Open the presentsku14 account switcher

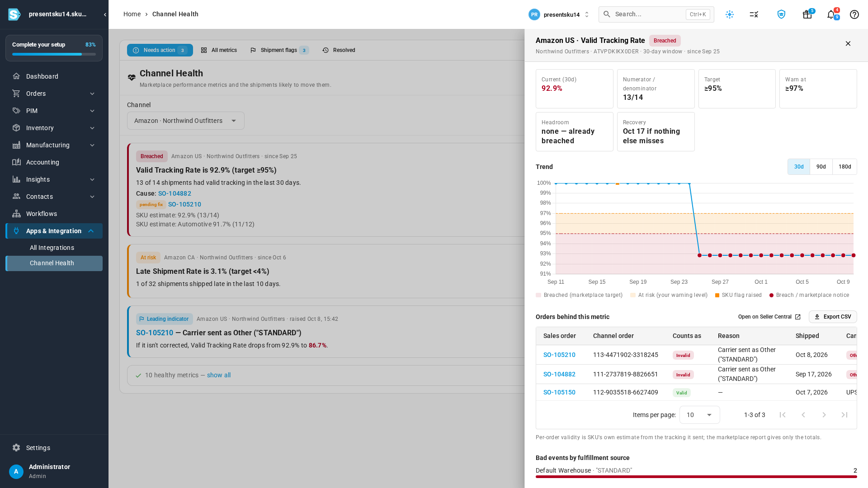(x=559, y=14)
